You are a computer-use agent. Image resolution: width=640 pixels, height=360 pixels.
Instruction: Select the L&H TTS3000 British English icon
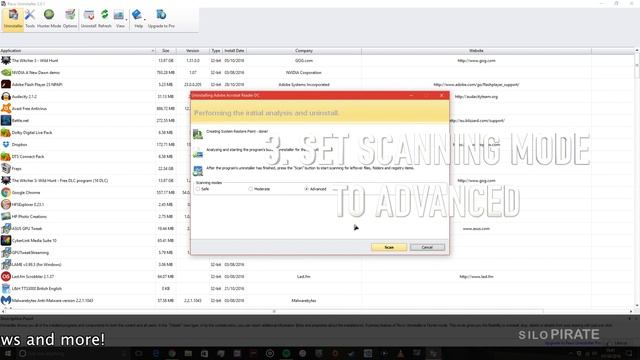[6, 289]
